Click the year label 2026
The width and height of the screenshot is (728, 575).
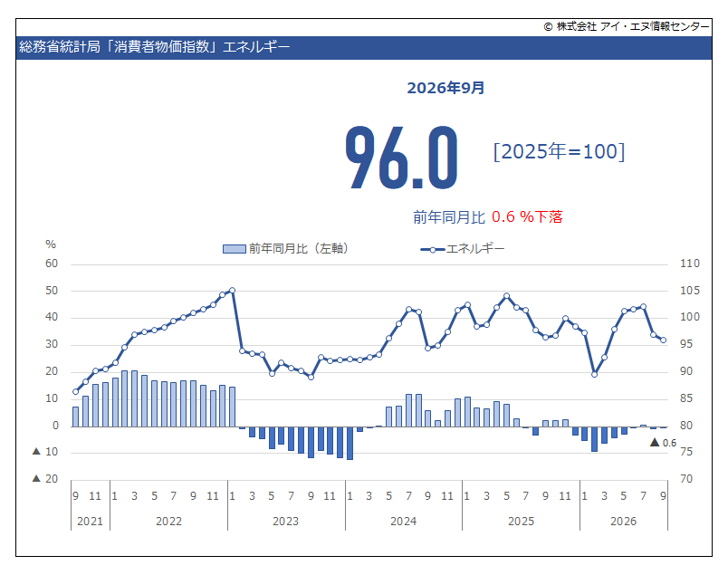tap(624, 522)
